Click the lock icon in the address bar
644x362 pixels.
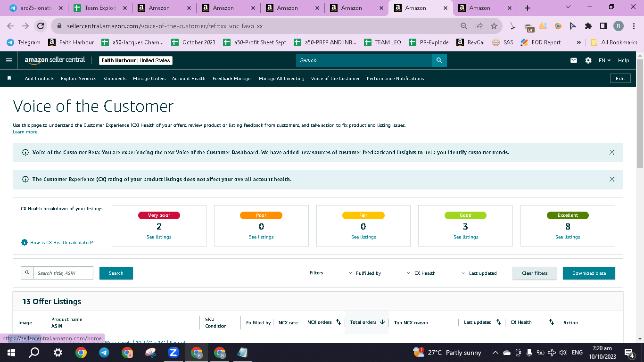click(x=60, y=26)
